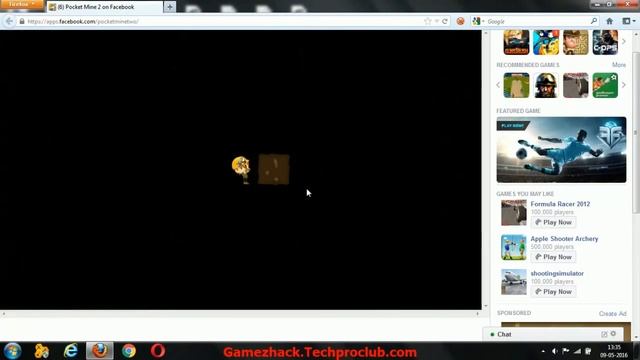
Task: Click Play Now for Apple Shooter Archery
Action: [x=553, y=257]
